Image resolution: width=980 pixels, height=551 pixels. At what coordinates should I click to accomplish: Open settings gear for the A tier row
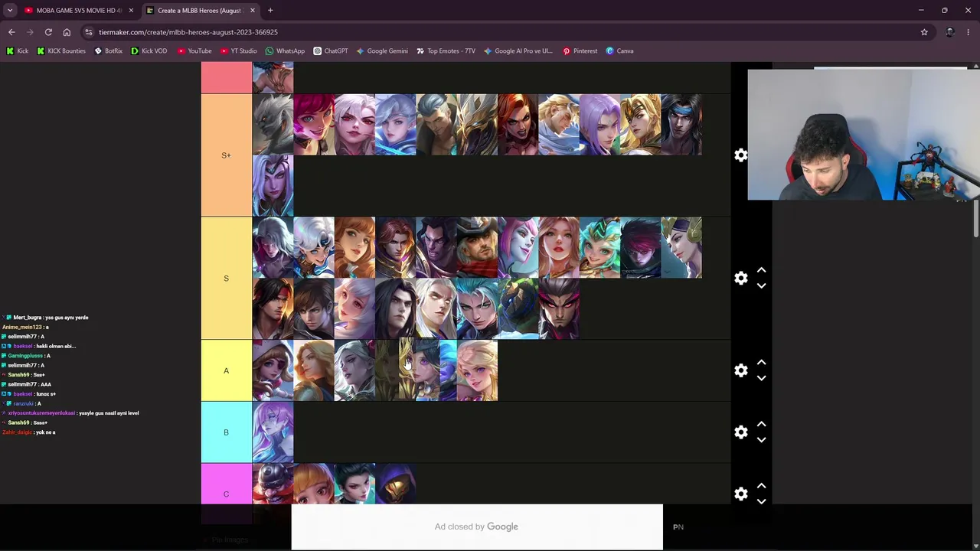(741, 370)
